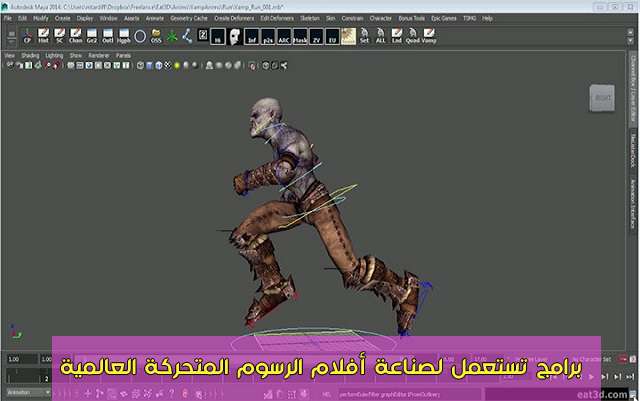This screenshot has width=640, height=401.
Task: Click the green star shelf icon
Action: pyautogui.click(x=172, y=36)
